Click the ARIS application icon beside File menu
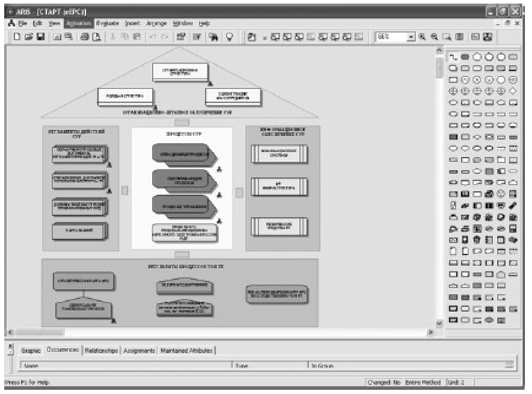 click(11, 23)
